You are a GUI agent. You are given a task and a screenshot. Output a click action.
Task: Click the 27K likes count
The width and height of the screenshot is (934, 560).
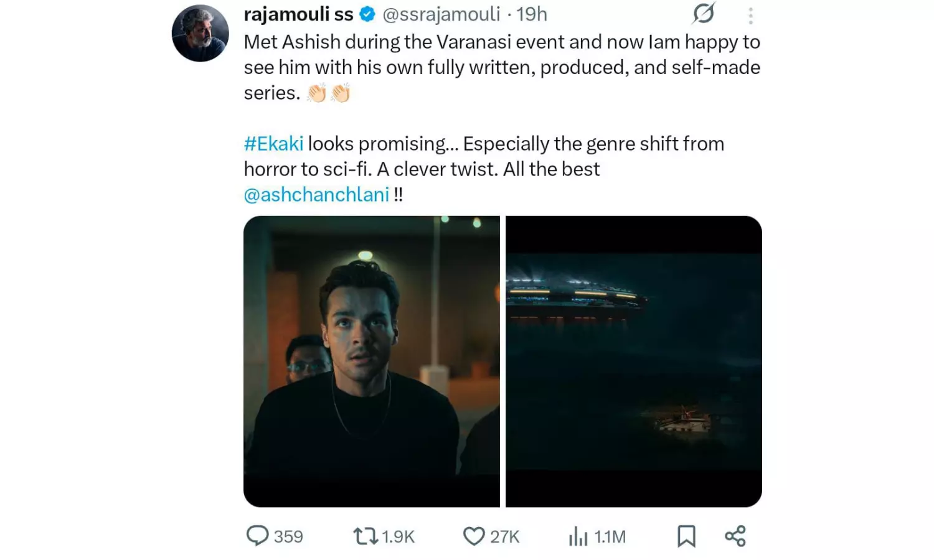[503, 535]
